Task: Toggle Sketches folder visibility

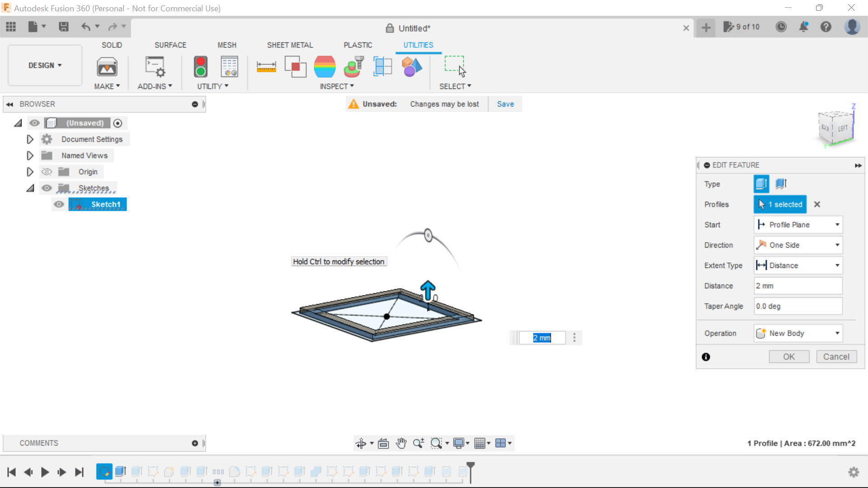Action: pyautogui.click(x=47, y=188)
